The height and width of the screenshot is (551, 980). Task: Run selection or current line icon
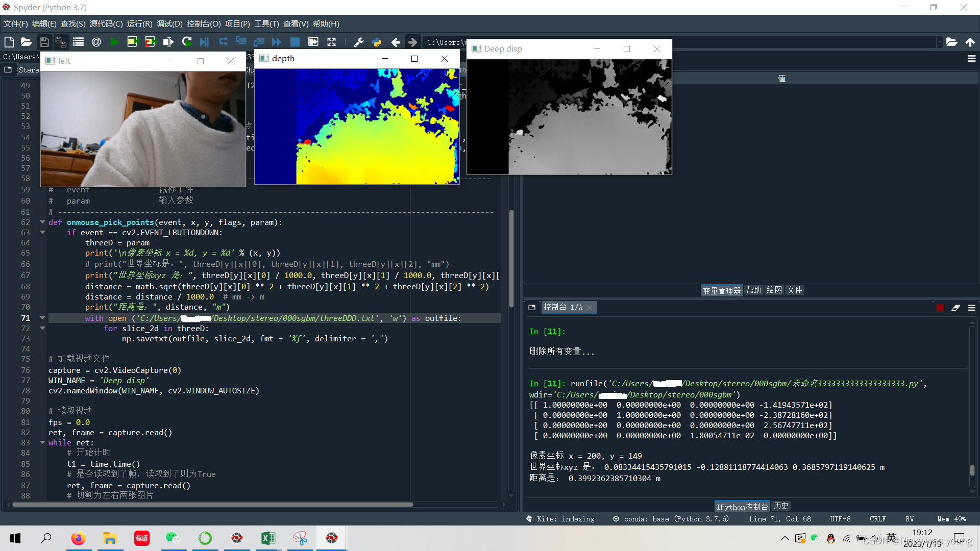tap(168, 42)
